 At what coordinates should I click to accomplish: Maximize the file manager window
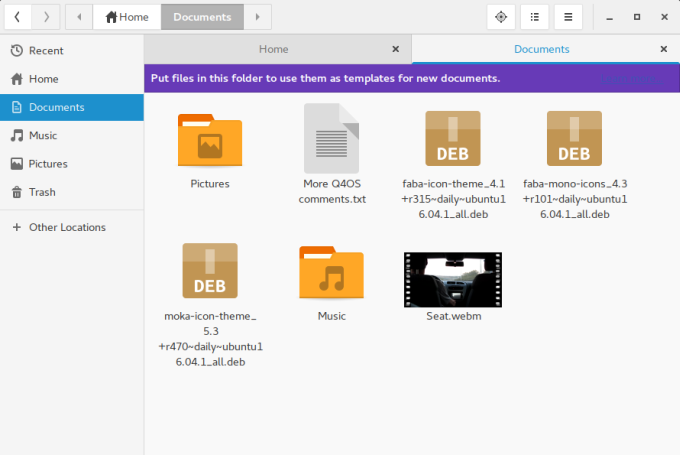637,17
